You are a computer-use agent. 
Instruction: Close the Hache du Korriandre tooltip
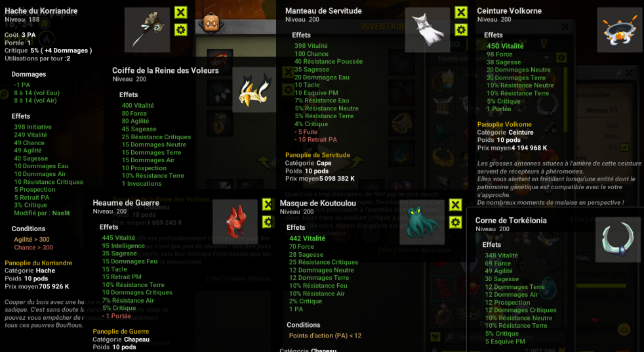[181, 12]
